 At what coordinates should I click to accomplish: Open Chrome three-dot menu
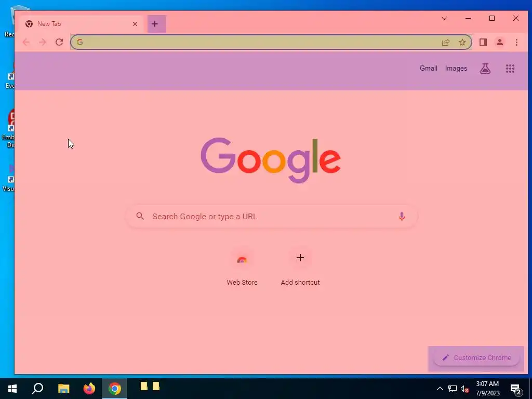tap(516, 42)
